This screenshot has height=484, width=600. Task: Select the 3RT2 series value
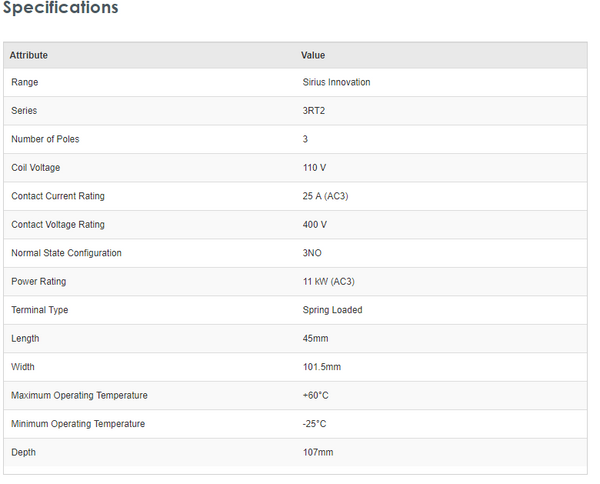click(315, 111)
